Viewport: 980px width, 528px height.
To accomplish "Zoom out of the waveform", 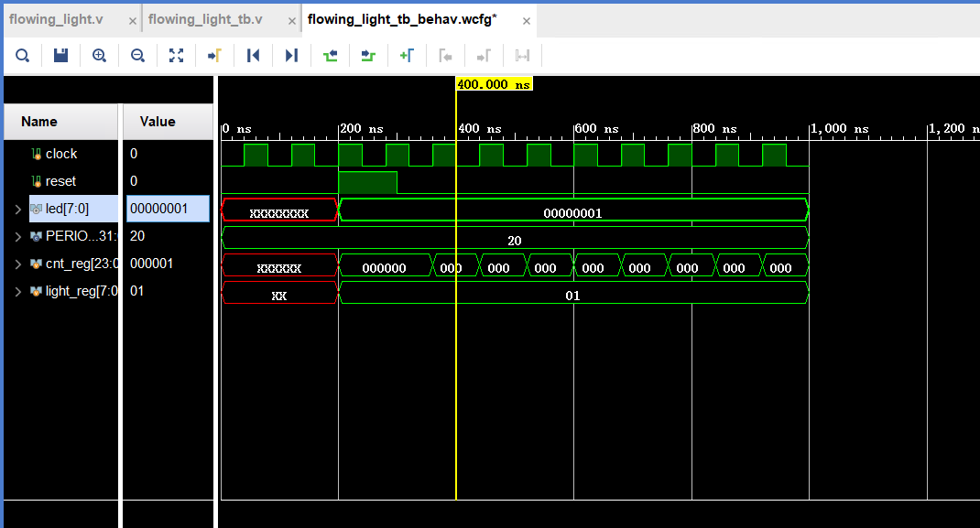I will click(x=137, y=56).
